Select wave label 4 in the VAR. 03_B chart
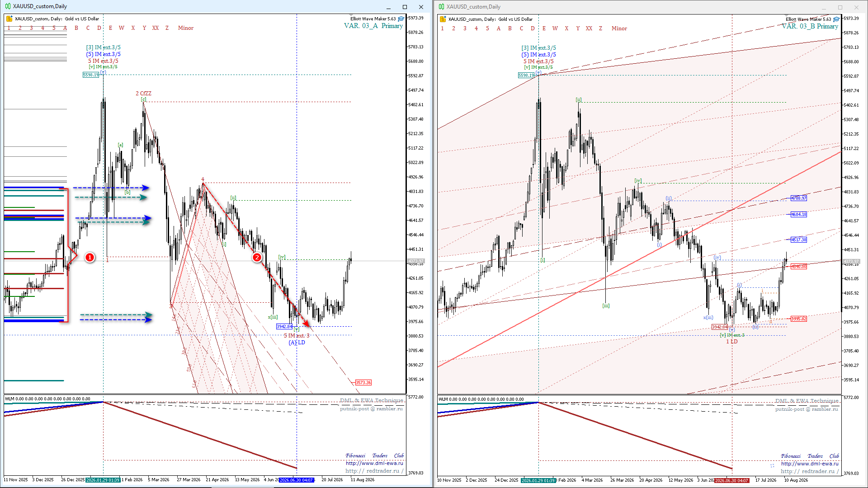Viewport: 868px width, 488px height. [476, 28]
